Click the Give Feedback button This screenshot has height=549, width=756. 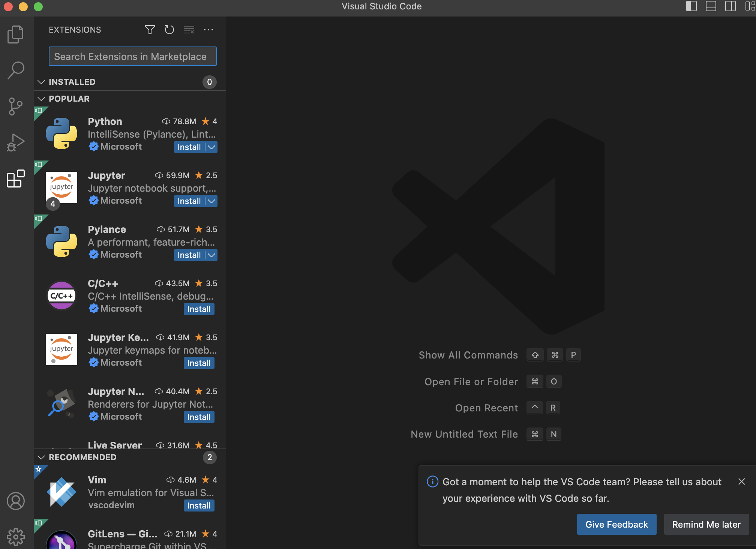click(616, 524)
